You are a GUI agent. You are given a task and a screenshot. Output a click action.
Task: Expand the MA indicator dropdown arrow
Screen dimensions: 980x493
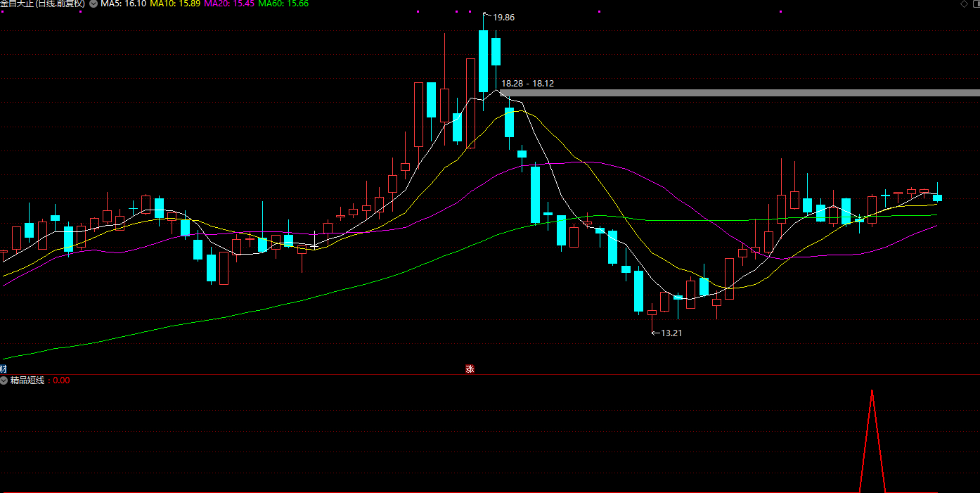[94, 4]
